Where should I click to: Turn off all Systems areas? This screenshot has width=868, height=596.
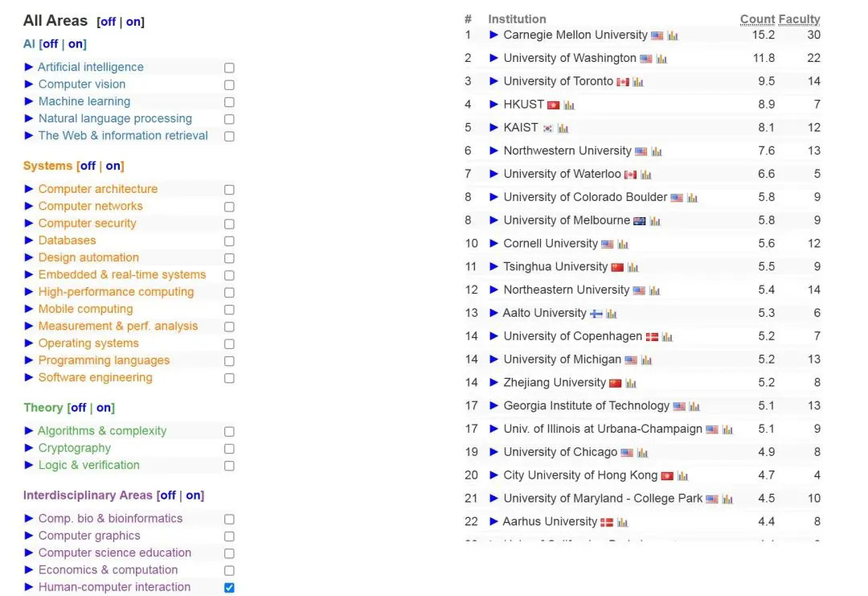[x=88, y=166]
